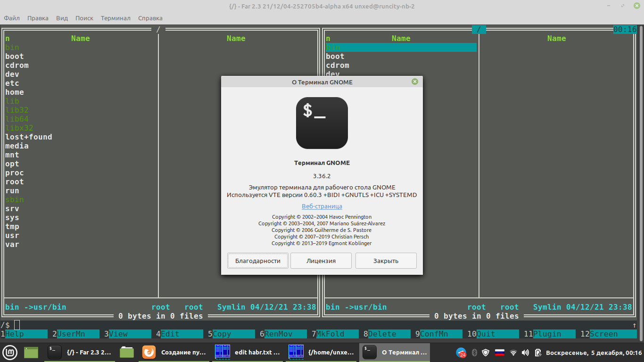The image size is (644, 362).
Task: Click the 4 Edit function key
Action: point(180,334)
